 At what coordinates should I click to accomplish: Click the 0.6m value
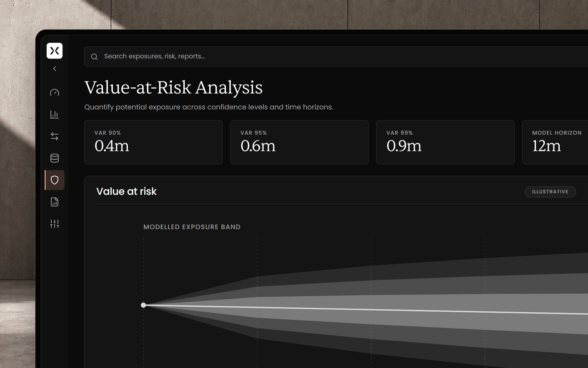[258, 146]
